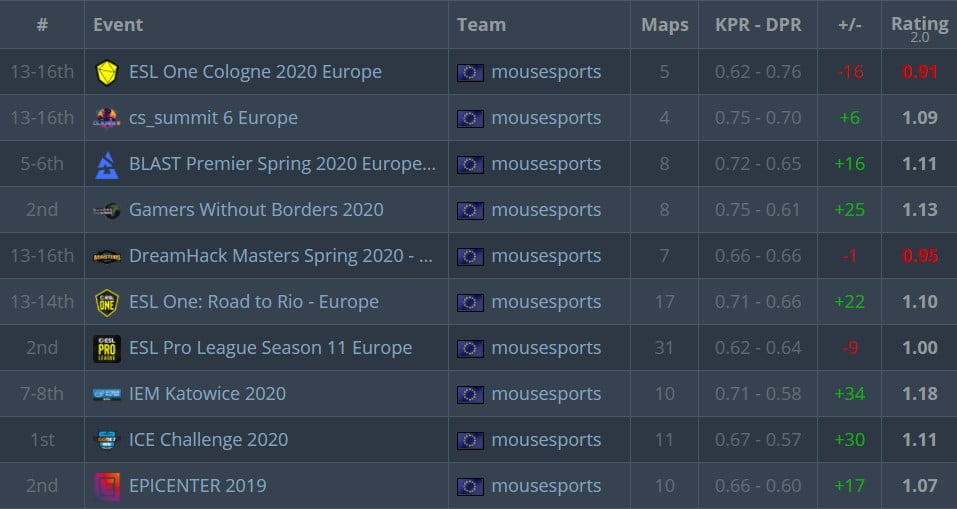The image size is (957, 509).
Task: Click EU flag next to mousesports, first row
Action: [x=470, y=72]
